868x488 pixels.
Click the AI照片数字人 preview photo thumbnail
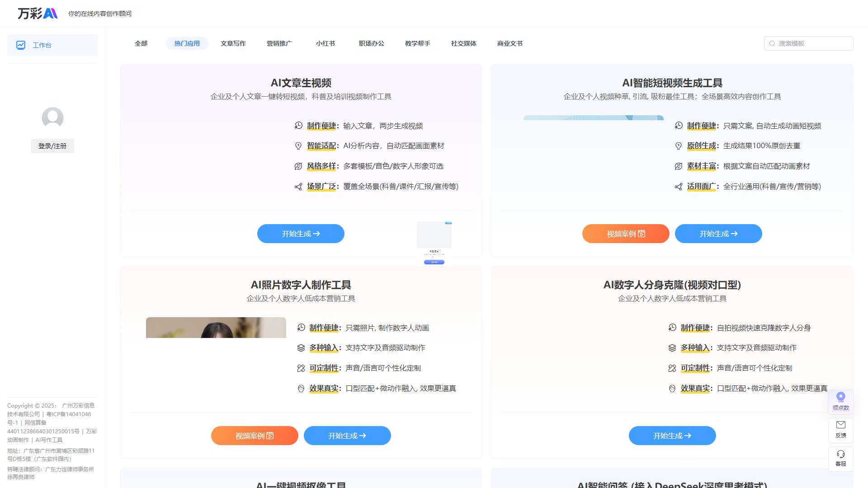[216, 328]
